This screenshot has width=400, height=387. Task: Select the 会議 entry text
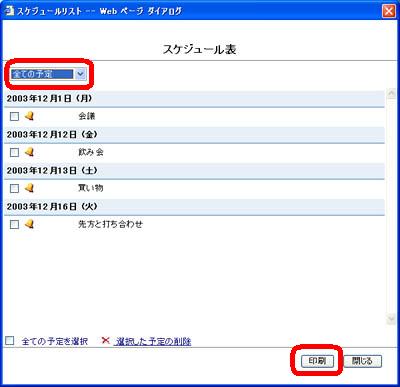(x=87, y=116)
